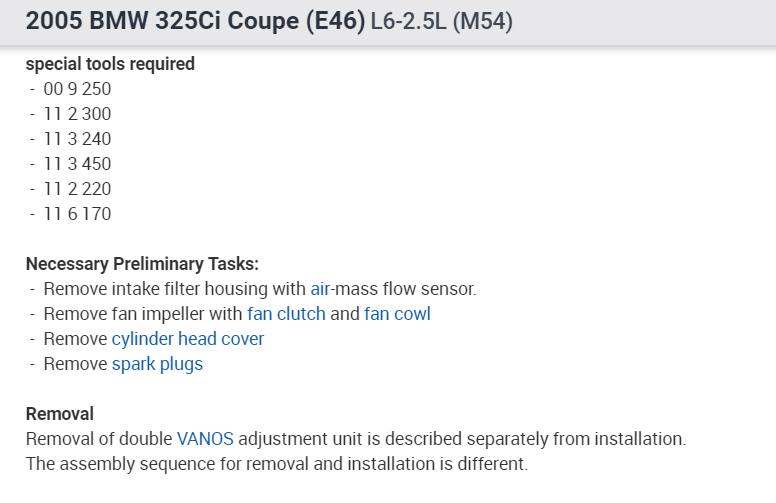Select tool number 11 2 220
The width and height of the screenshot is (776, 503).
click(77, 189)
